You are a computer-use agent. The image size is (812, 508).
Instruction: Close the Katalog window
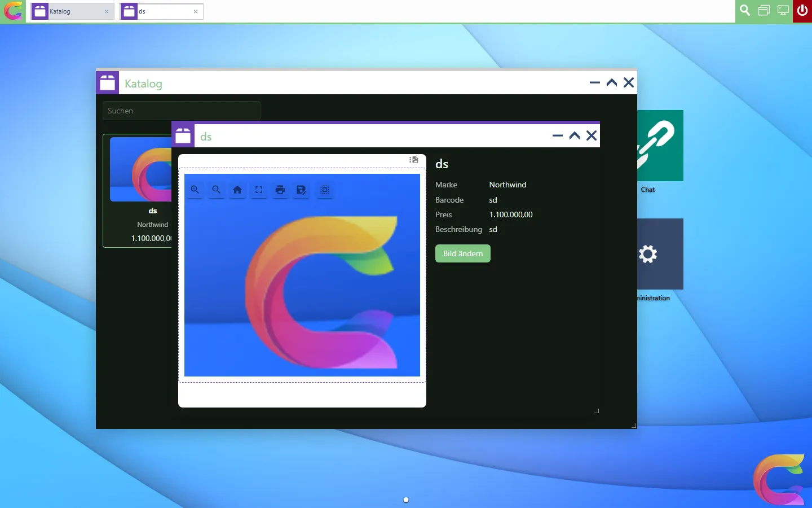click(629, 82)
